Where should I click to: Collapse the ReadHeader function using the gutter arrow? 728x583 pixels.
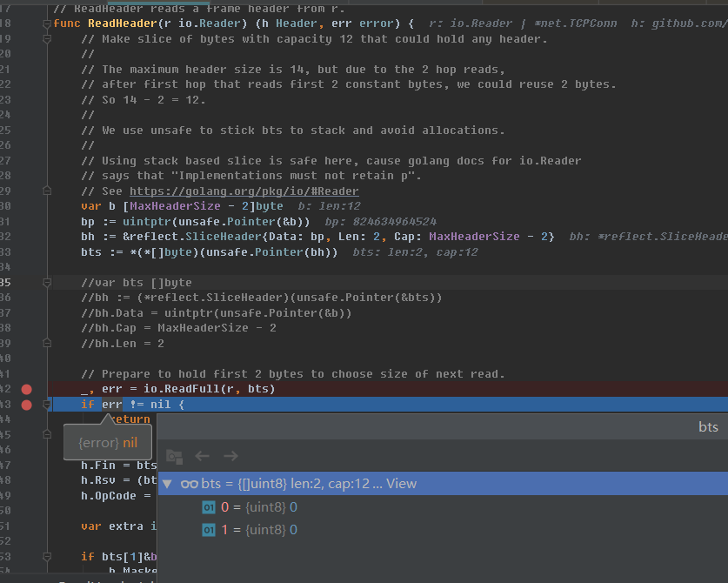pos(46,24)
